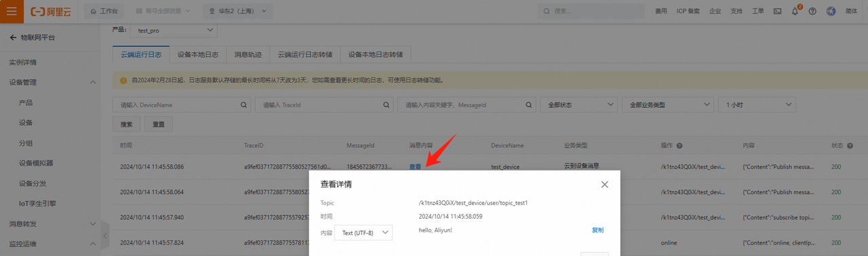Click the 时间 column header
The height and width of the screenshot is (256, 868).
[126, 146]
